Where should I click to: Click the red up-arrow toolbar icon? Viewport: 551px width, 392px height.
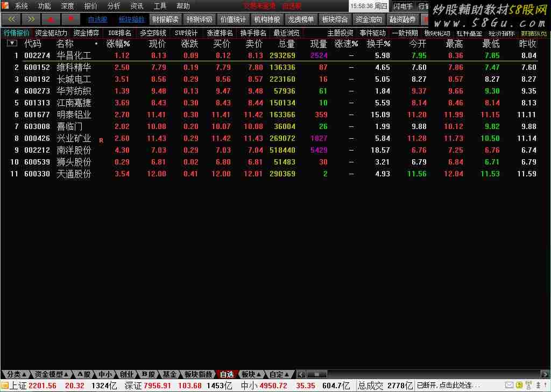[51, 19]
